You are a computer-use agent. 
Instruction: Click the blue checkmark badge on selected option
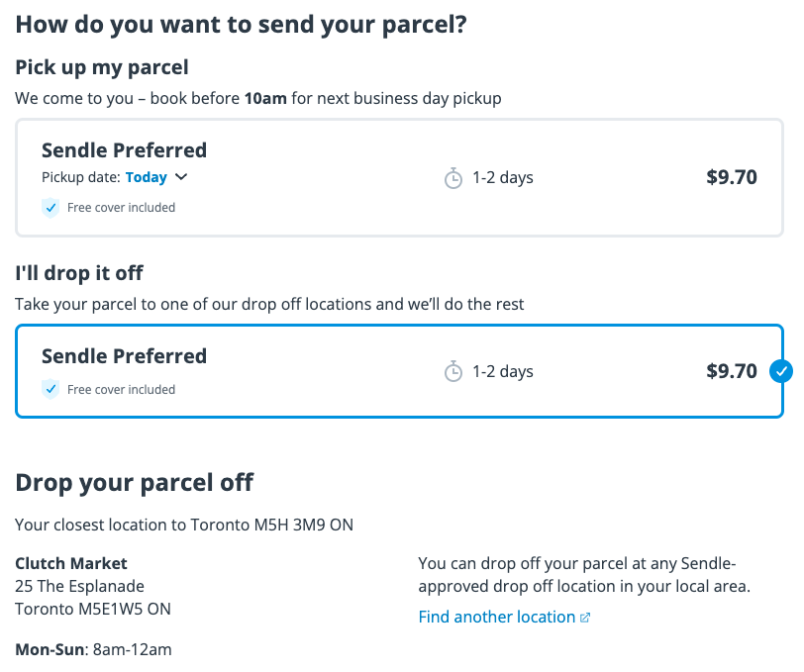781,371
